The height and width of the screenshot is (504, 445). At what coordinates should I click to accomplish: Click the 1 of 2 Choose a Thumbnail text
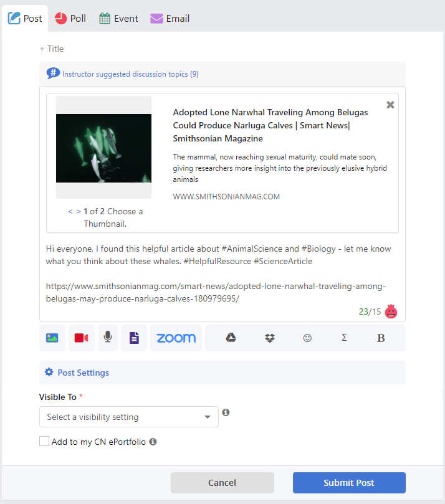click(x=113, y=217)
